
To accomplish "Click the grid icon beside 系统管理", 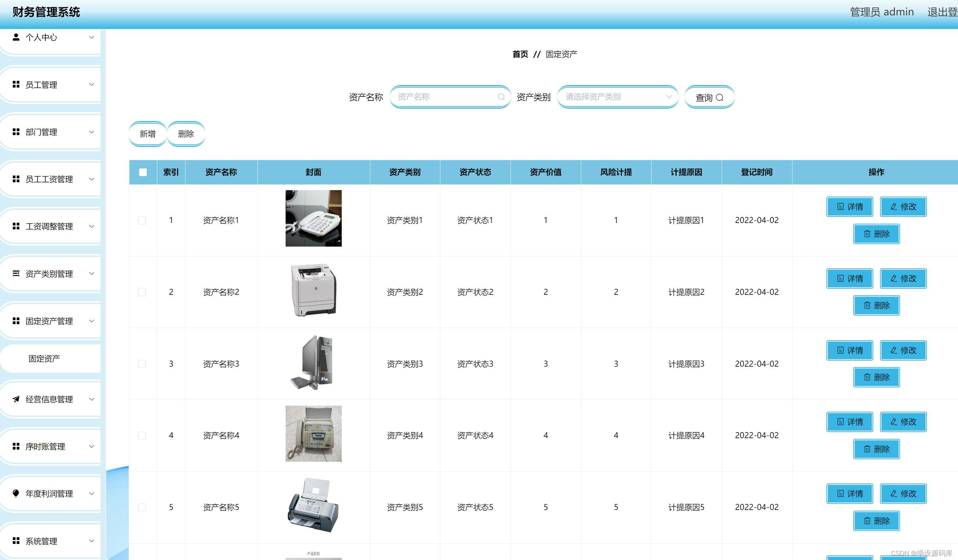I will [x=16, y=541].
